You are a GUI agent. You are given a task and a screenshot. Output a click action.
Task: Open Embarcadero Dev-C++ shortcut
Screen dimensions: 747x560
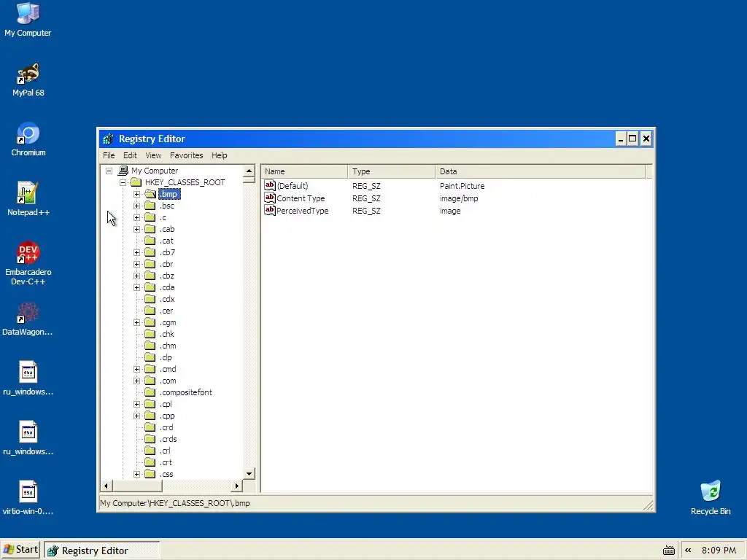tap(28, 263)
